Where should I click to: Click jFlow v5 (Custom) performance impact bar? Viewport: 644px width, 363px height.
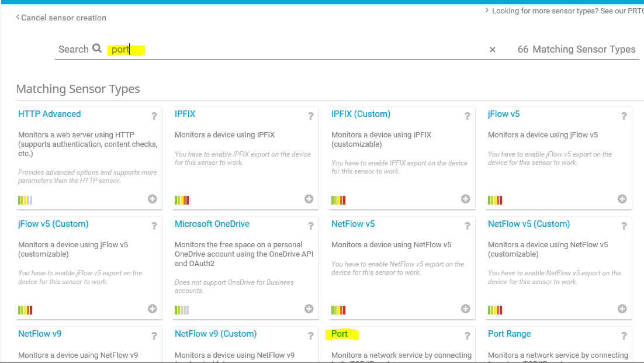[x=25, y=310]
